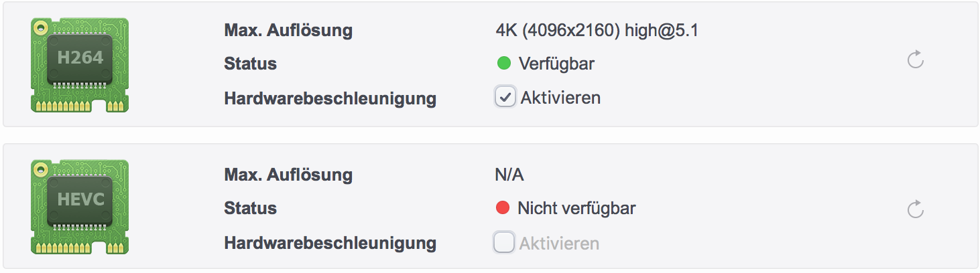Screen dimensions: 980x273
Task: Click the HEVC codec chip icon
Action: point(80,207)
